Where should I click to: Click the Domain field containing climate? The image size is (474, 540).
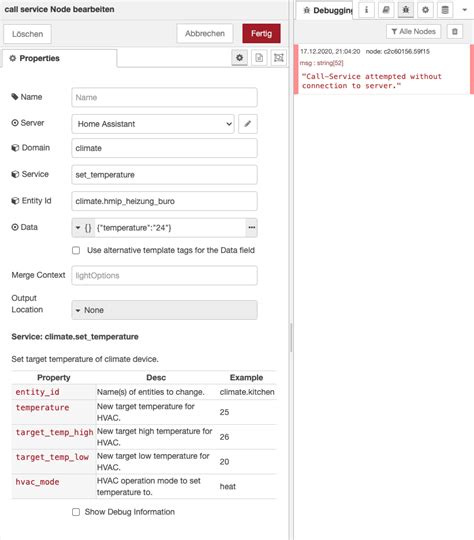click(x=164, y=148)
